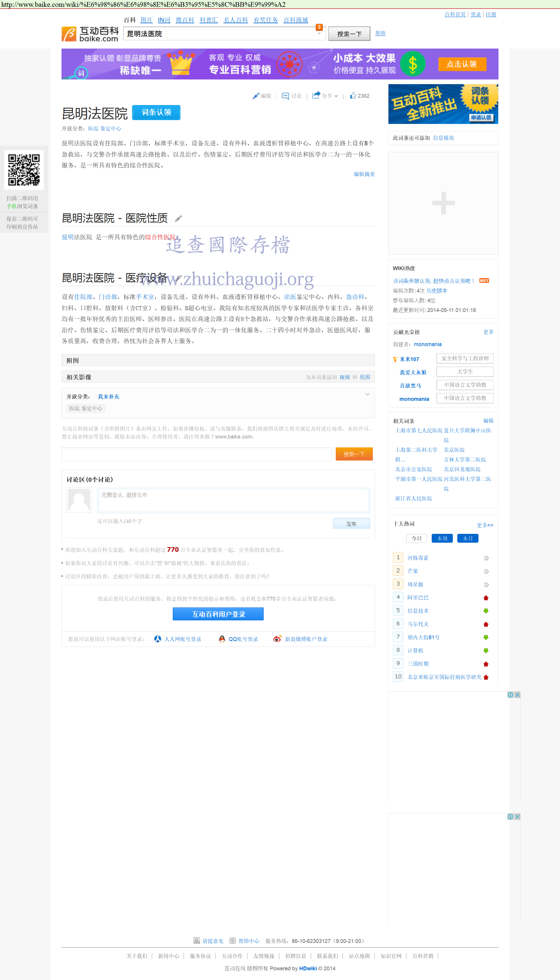The image size is (560, 980).
Task: Click the thumbs-up like icon
Action: coord(353,96)
